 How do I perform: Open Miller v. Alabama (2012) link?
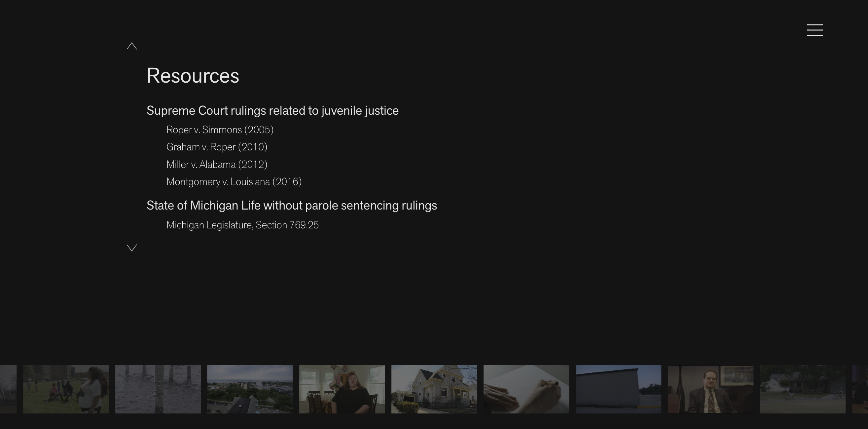[x=217, y=165]
